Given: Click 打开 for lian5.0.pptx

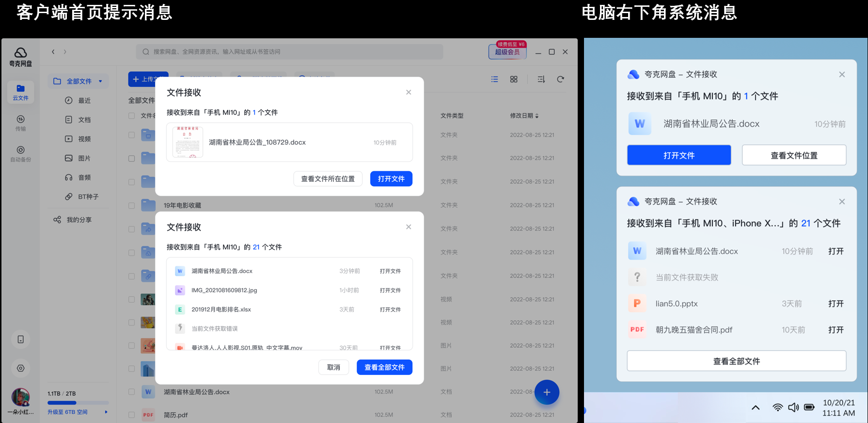Looking at the screenshot, I should (x=836, y=304).
